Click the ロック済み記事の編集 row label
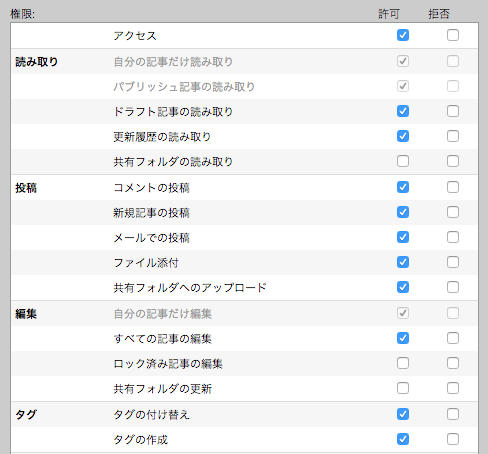Screen dimensions: 488x454 168,364
